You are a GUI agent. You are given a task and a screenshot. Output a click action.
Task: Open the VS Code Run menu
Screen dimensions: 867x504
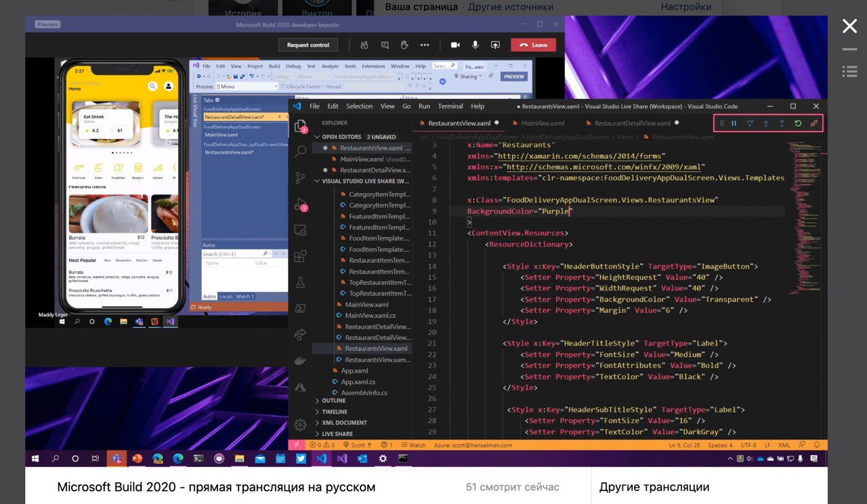[x=424, y=106]
